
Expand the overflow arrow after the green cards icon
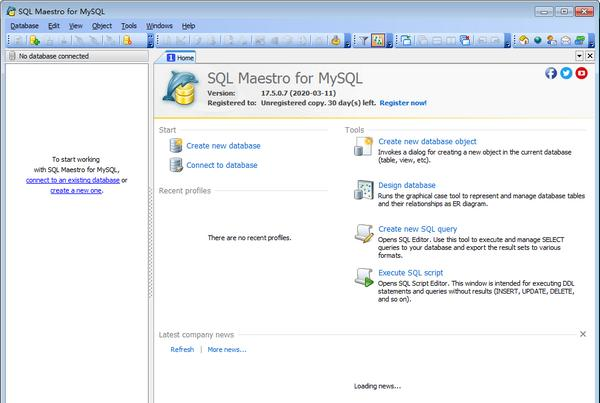pyautogui.click(x=591, y=41)
